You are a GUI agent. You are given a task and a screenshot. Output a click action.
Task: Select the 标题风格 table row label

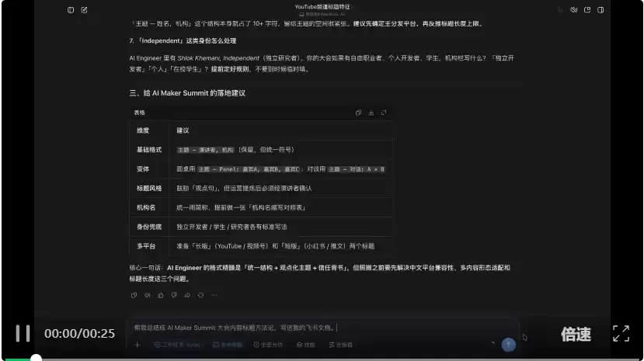(149, 189)
